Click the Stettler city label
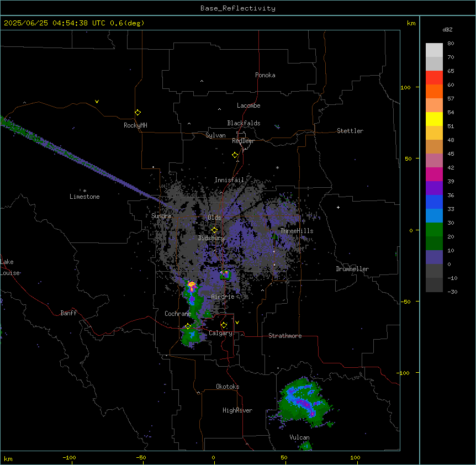This screenshot has width=476, height=465. point(350,131)
